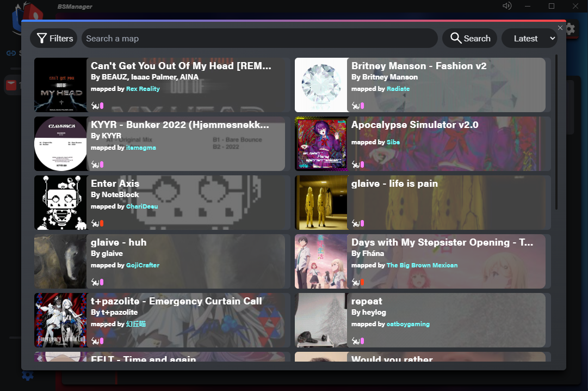Click the difficulty icon on Apocalypse Simulator card

(x=362, y=164)
